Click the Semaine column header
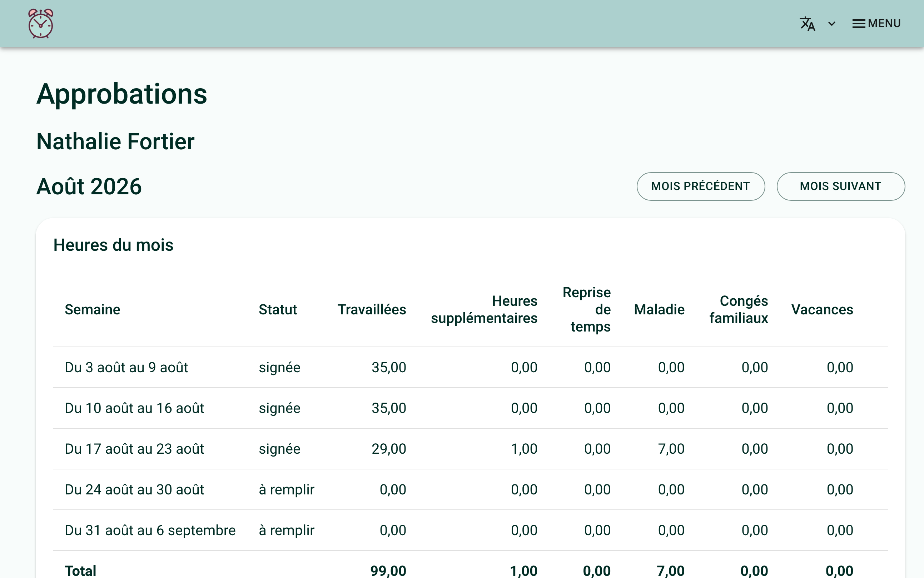 coord(93,309)
